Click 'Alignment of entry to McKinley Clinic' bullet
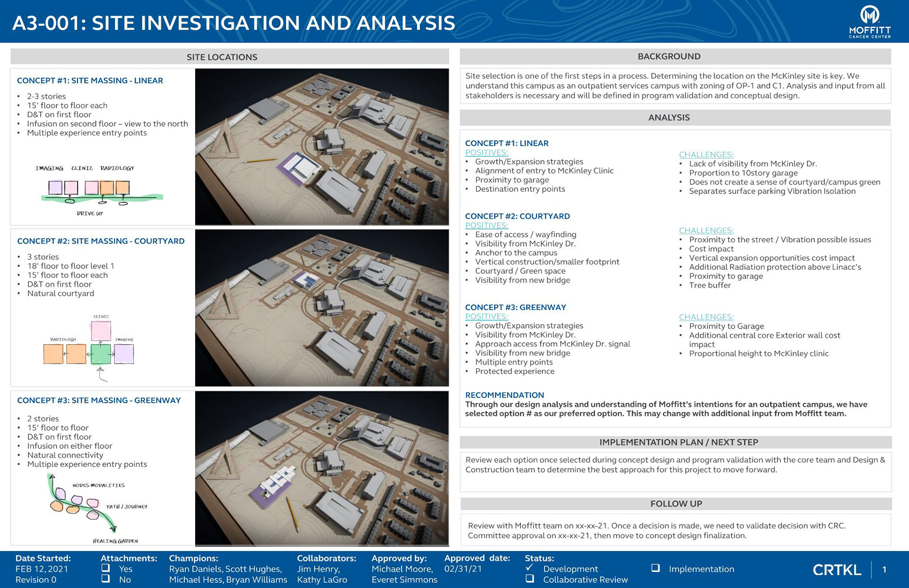Viewport: 909px width, 588px height. click(x=544, y=171)
